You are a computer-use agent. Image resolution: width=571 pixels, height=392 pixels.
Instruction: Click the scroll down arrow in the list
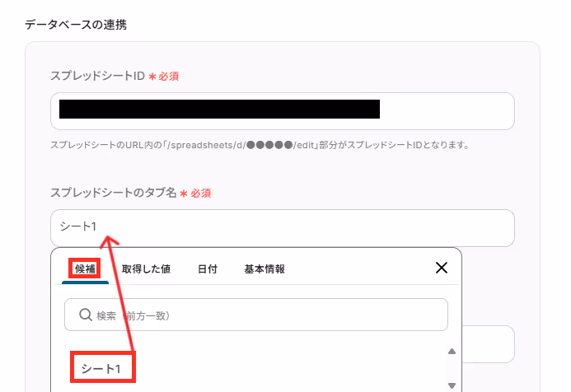coord(452,385)
